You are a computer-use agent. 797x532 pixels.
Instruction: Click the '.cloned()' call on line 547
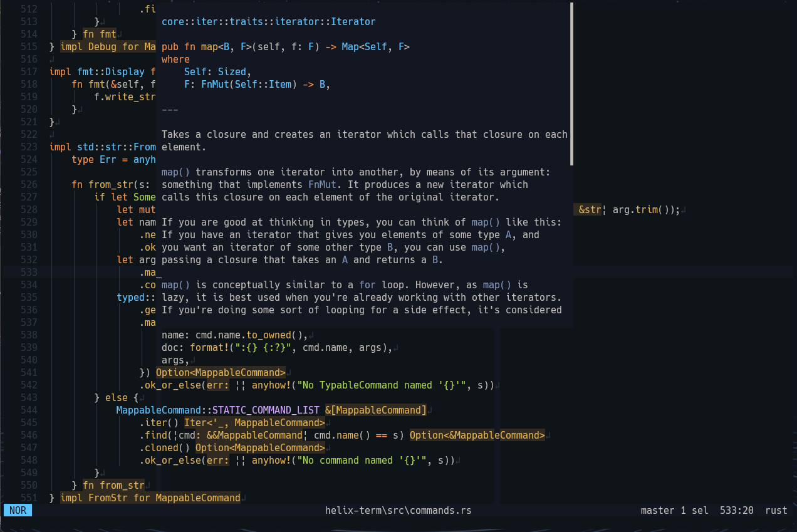pyautogui.click(x=164, y=447)
